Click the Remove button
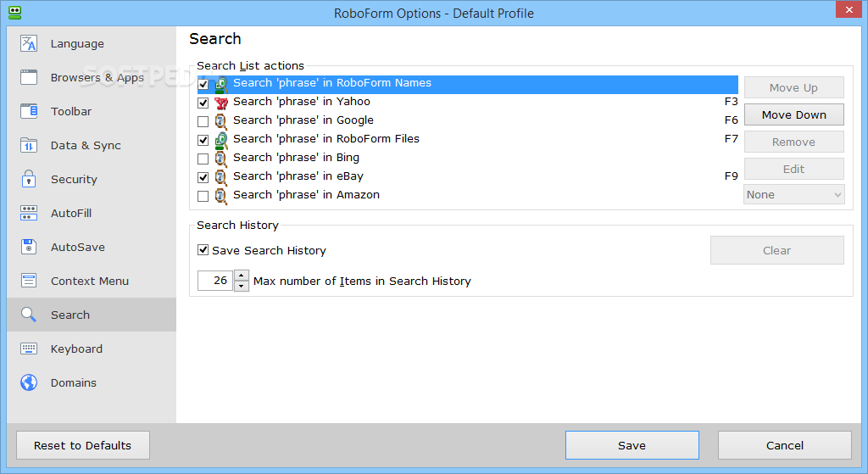 793,142
